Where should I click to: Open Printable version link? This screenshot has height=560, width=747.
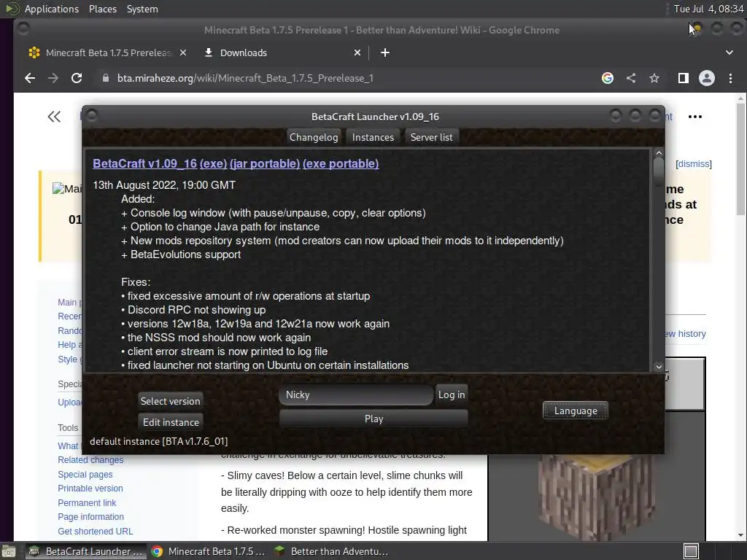pos(90,488)
